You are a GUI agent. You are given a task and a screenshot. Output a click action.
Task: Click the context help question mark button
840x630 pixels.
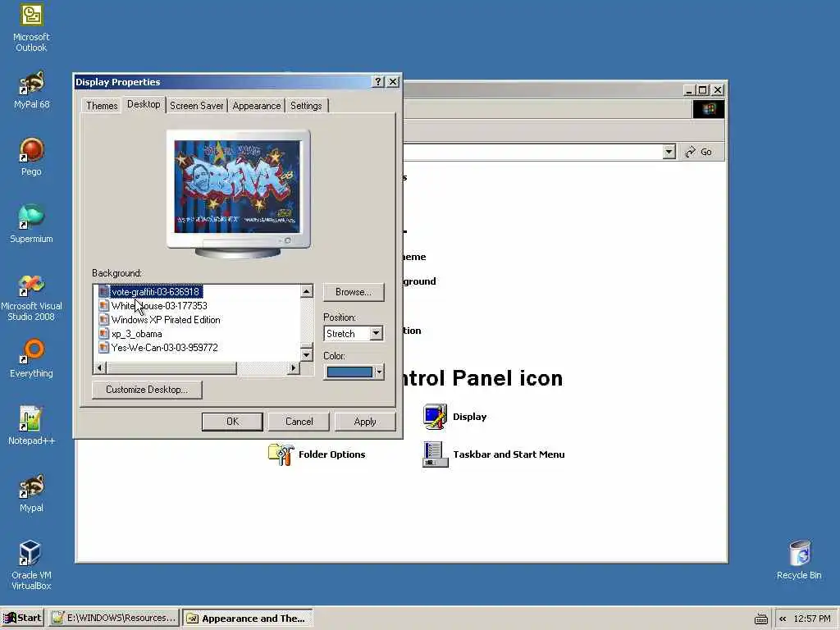[x=377, y=81]
